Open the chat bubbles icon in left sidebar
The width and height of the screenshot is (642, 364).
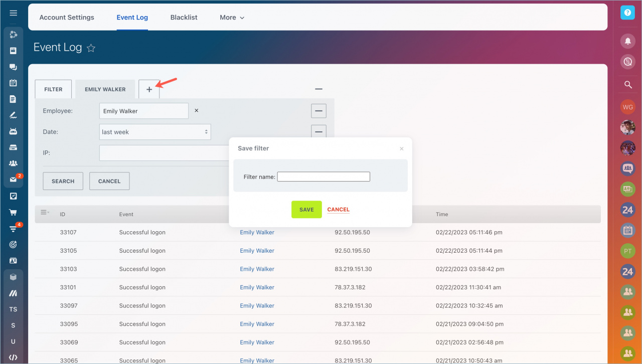pos(14,67)
